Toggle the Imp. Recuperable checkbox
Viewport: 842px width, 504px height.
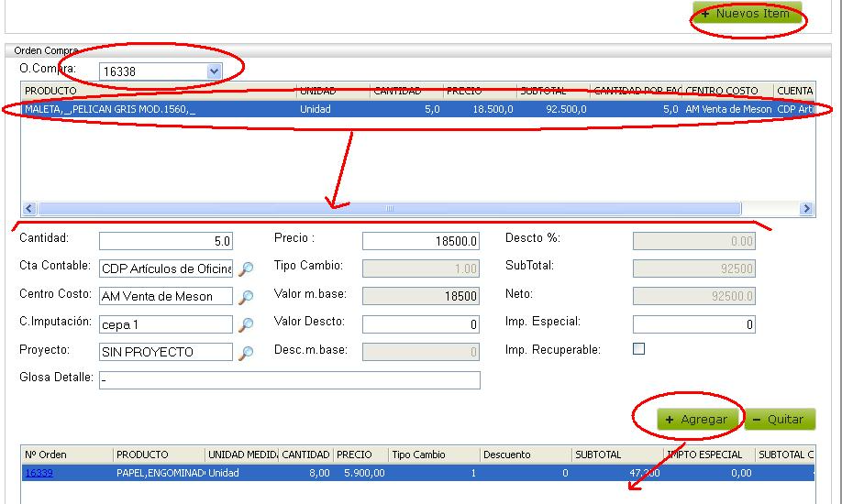(x=638, y=349)
